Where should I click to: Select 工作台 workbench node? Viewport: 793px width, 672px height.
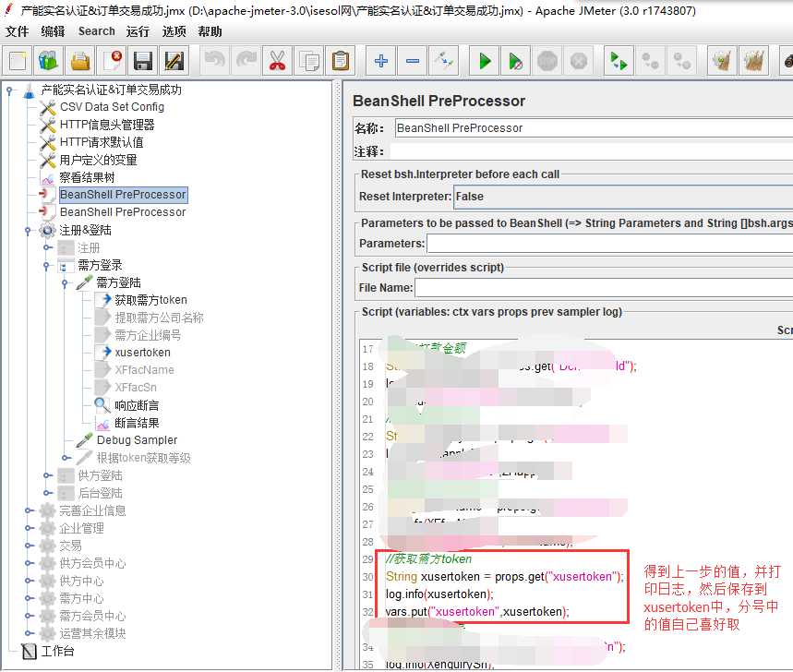click(x=57, y=652)
